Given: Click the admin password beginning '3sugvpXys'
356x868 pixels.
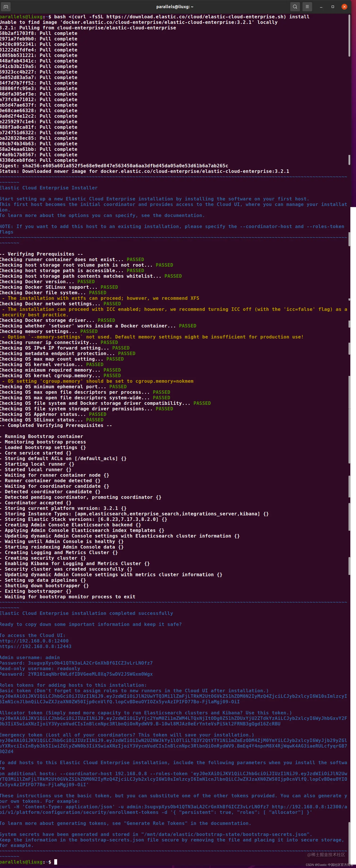Looking at the screenshot, I should click(x=90, y=663).
